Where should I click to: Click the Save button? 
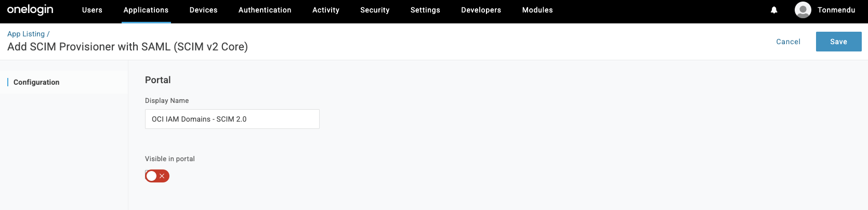click(x=838, y=42)
